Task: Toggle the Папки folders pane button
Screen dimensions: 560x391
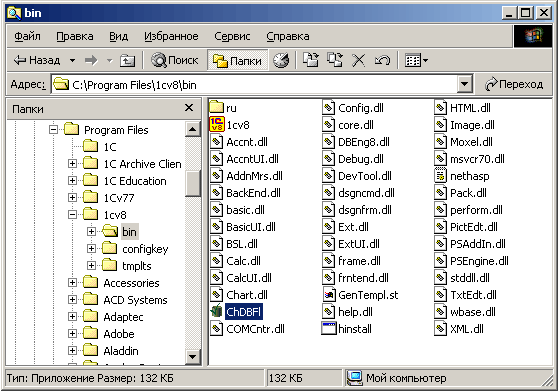Action: (238, 60)
